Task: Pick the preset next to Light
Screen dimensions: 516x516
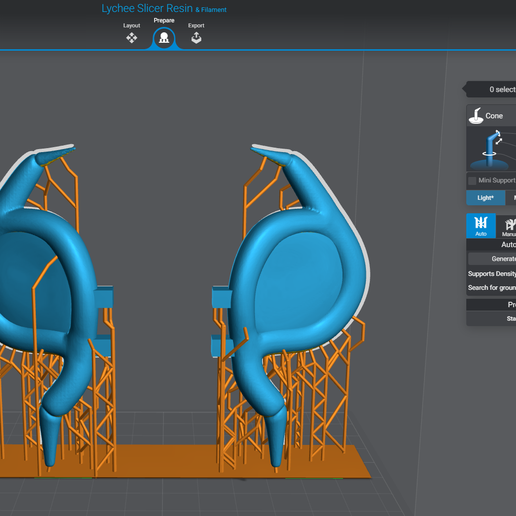Action: click(x=511, y=198)
